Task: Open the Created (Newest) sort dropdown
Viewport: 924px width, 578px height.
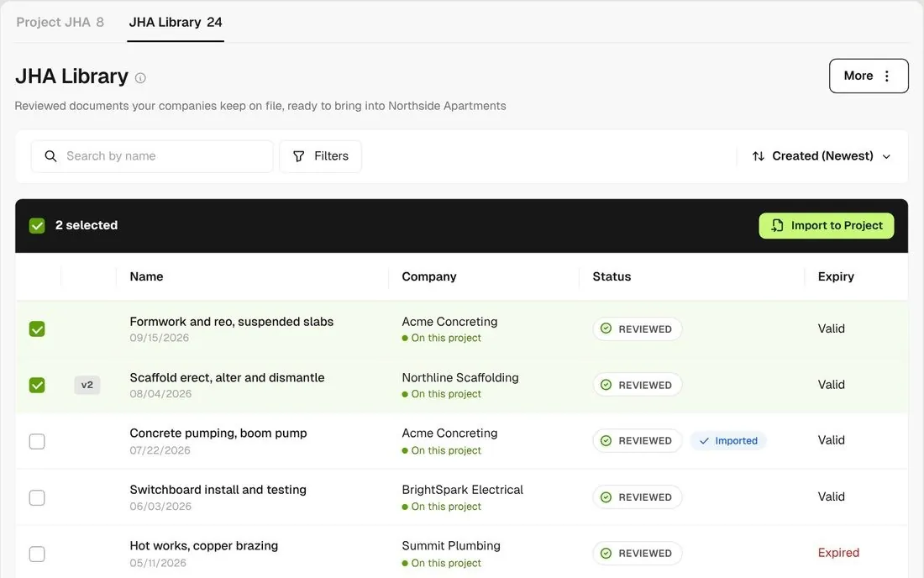Action: [822, 156]
